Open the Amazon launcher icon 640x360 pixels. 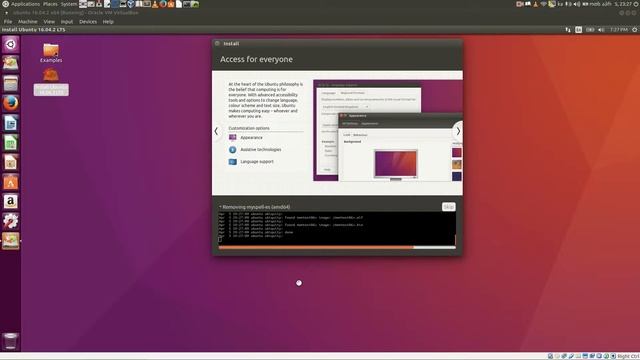click(x=11, y=201)
